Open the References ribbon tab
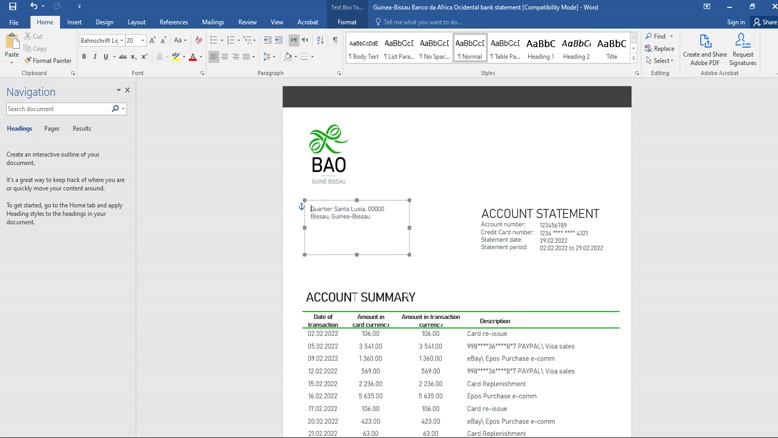The image size is (778, 438). click(x=173, y=22)
